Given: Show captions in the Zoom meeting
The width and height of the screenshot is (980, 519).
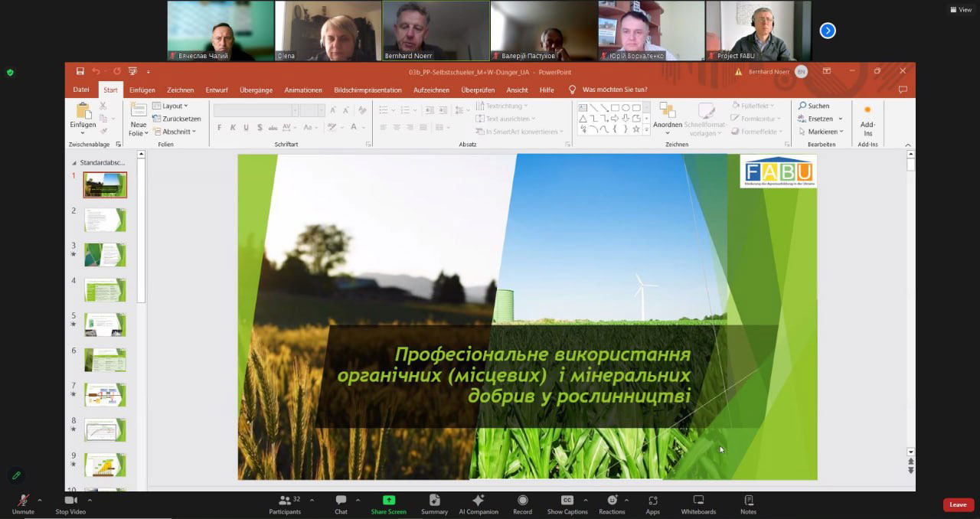Looking at the screenshot, I should coord(567,504).
